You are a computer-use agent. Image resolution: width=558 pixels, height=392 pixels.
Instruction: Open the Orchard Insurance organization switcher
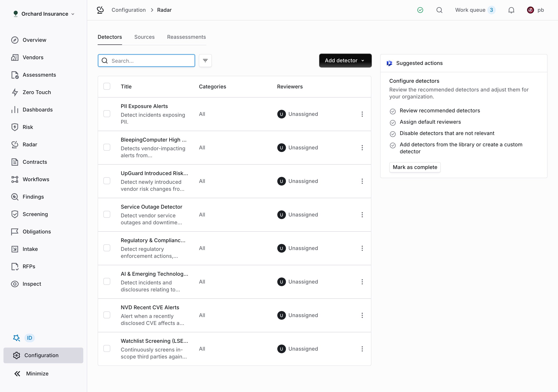tap(44, 14)
